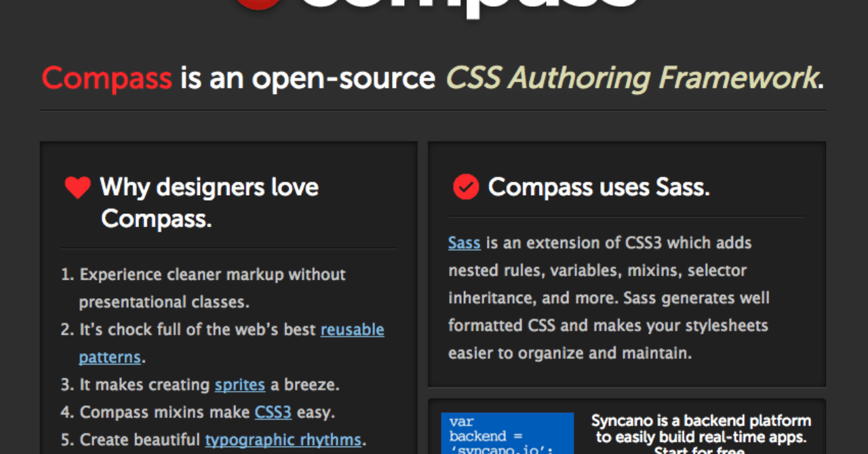Click 'Create beautiful' list item text
Viewport: 868px width, 454px height.
(140, 440)
